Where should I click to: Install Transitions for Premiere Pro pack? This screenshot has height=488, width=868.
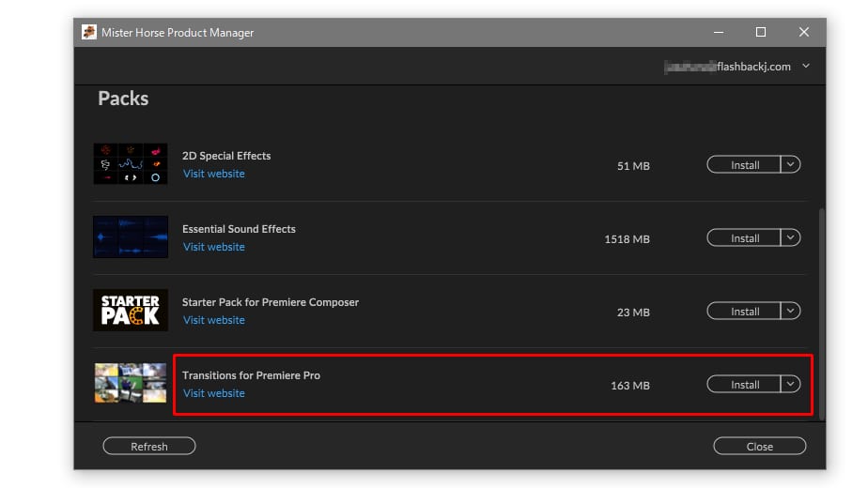744,385
